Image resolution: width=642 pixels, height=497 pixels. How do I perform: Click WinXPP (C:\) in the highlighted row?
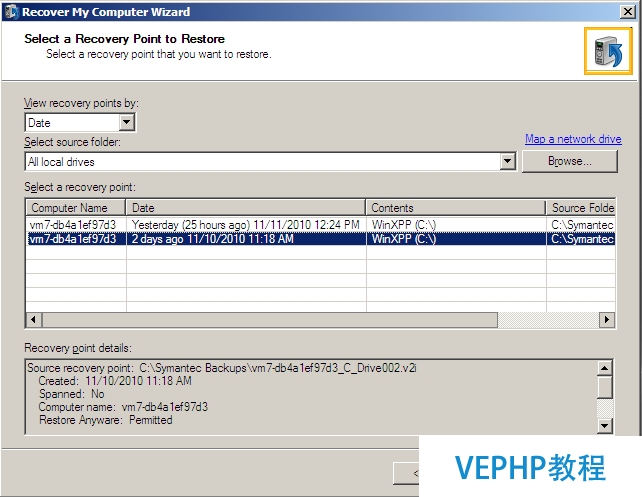pos(404,239)
